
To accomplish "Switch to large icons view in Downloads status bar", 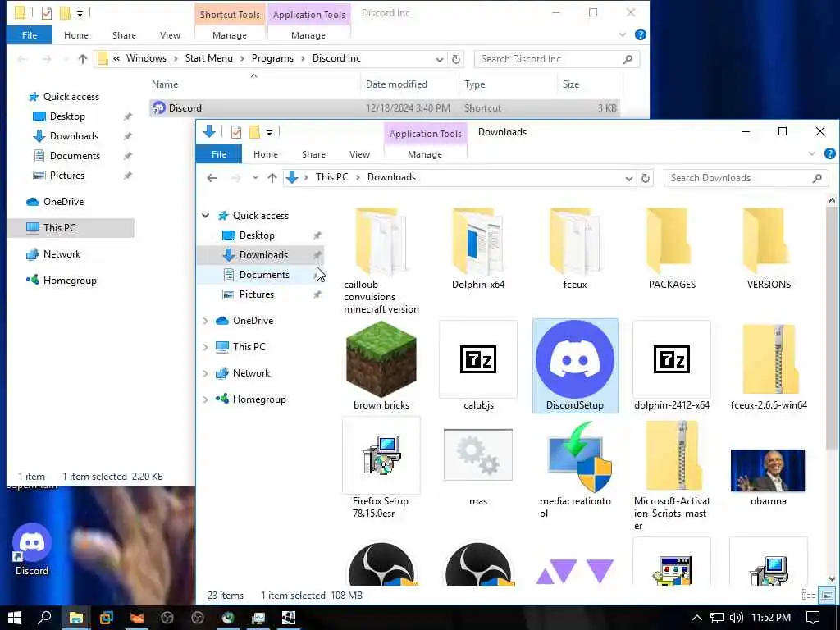I will click(x=827, y=596).
